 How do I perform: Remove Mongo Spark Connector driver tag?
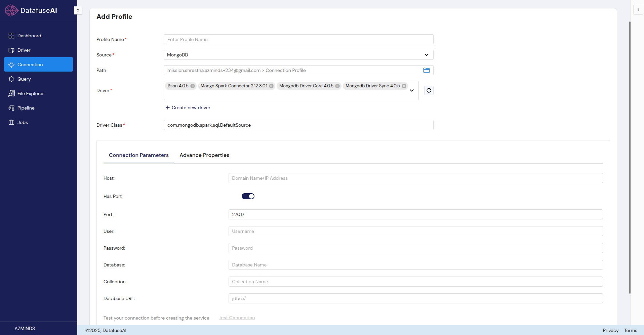(x=271, y=86)
